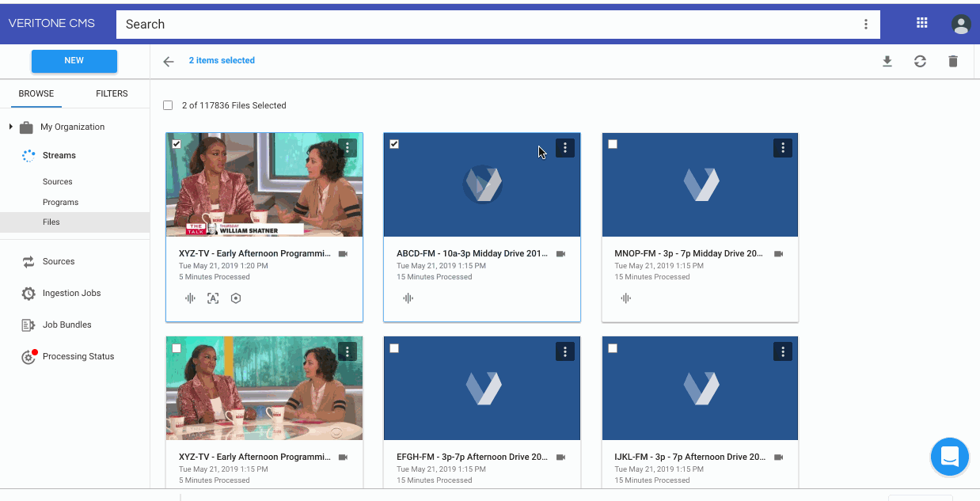Click the Processing Status sidebar icon
980x501 pixels.
coord(29,356)
